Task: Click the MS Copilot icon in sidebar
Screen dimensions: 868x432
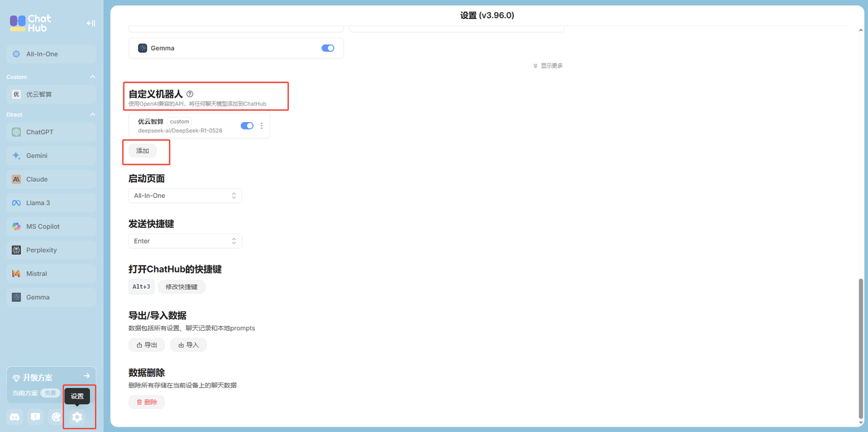Action: [x=16, y=227]
